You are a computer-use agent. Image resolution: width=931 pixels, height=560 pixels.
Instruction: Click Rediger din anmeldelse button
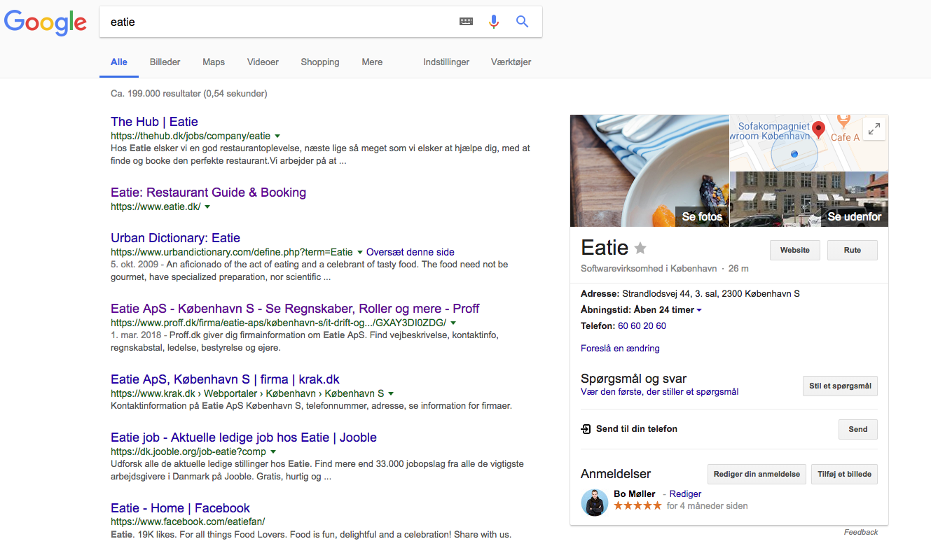757,474
